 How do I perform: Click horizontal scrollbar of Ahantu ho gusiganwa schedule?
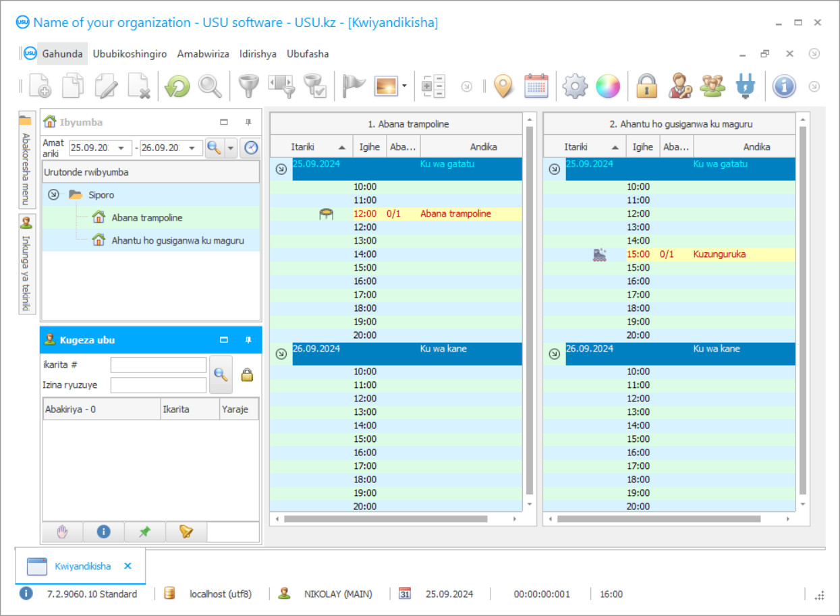(659, 519)
